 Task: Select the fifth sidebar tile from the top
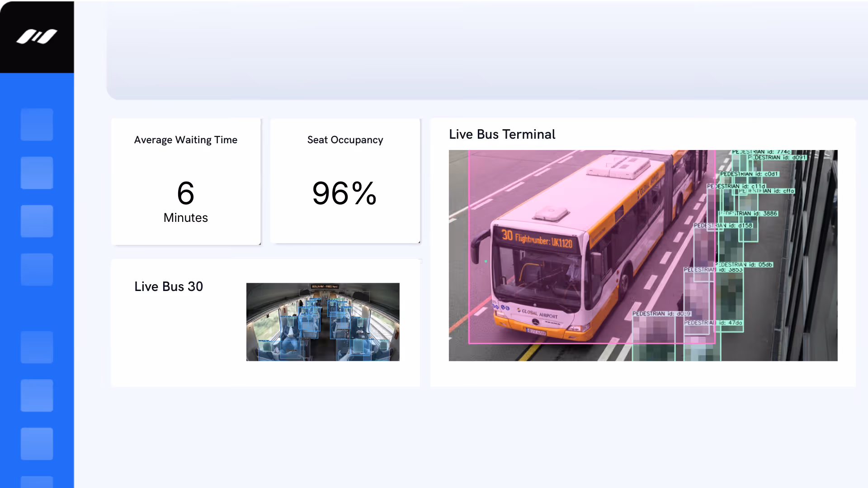tap(37, 347)
